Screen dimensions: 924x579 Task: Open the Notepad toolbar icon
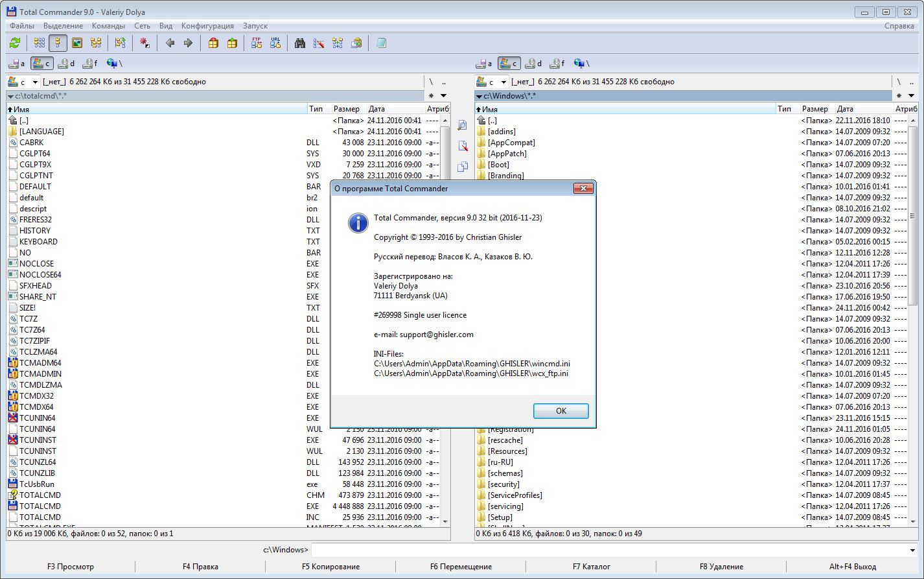(x=381, y=43)
